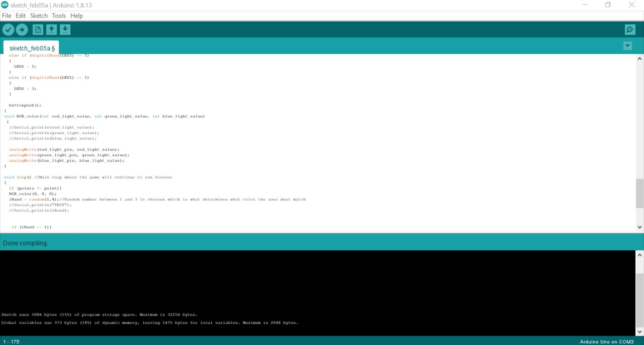Click the 'if (points != point)' line

(x=35, y=188)
